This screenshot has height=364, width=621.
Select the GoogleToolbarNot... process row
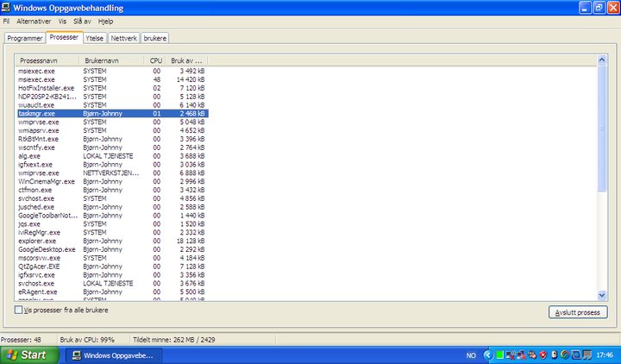pos(112,216)
